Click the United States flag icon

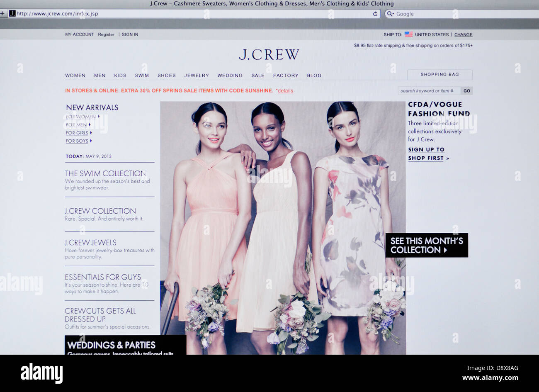(x=408, y=34)
